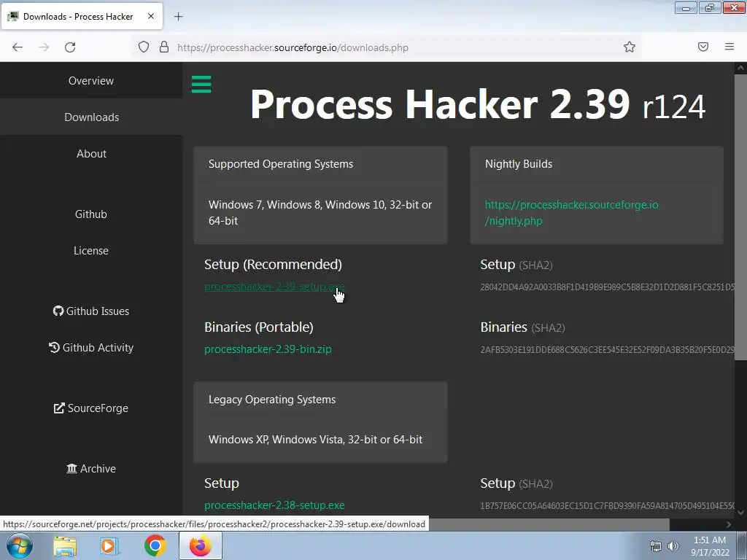Download legacy processhacker-2.38-setup.exe
Screen dimensions: 747x560
(x=274, y=505)
